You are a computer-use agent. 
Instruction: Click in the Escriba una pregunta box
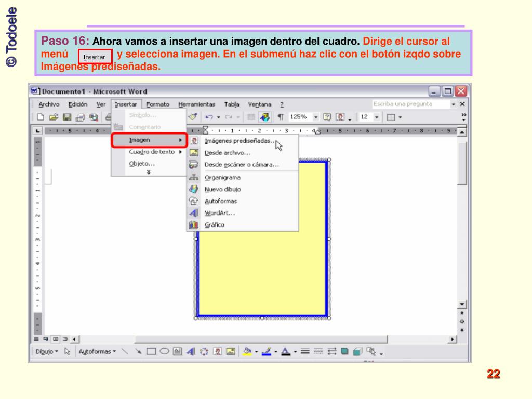point(411,104)
